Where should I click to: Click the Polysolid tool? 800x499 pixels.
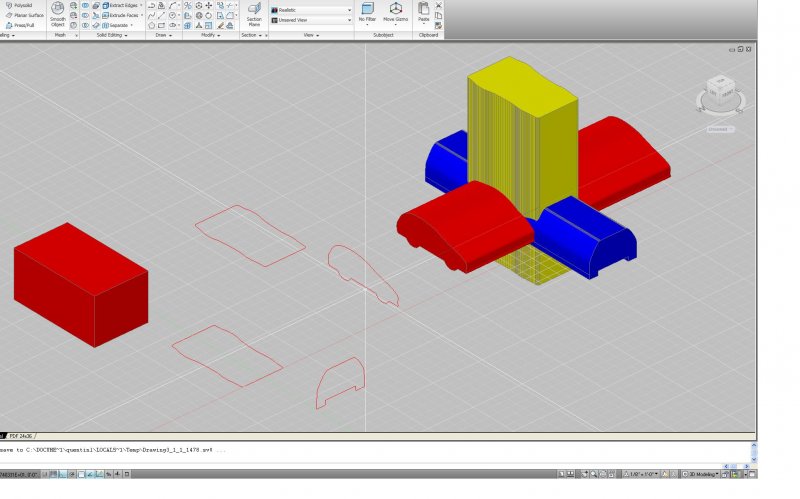click(20, 5)
